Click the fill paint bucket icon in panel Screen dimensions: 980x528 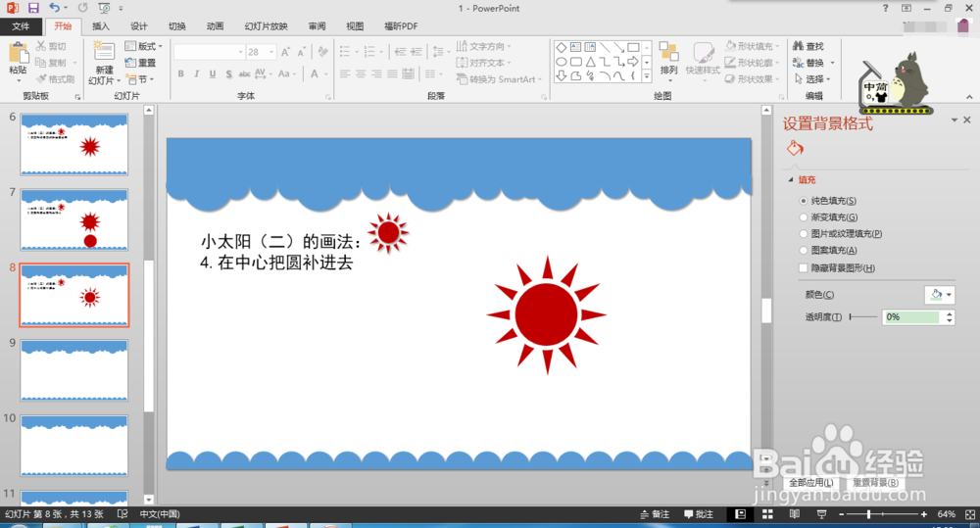(795, 148)
